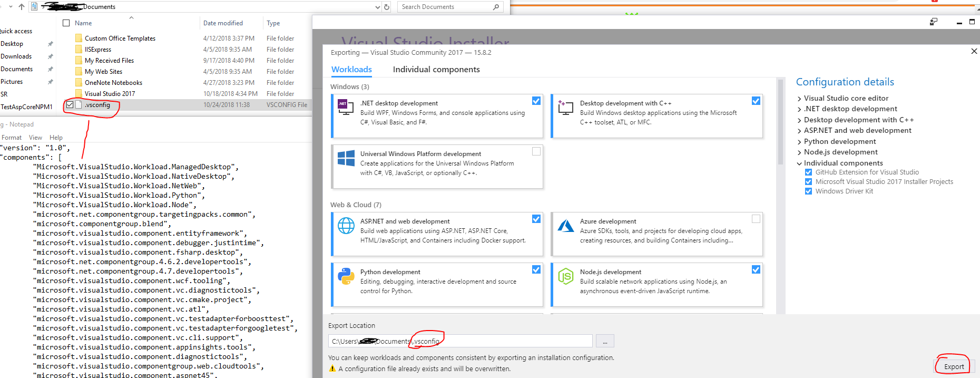Click the Custom Office Templates folder icon
Viewport: 980px width, 378px height.
79,38
